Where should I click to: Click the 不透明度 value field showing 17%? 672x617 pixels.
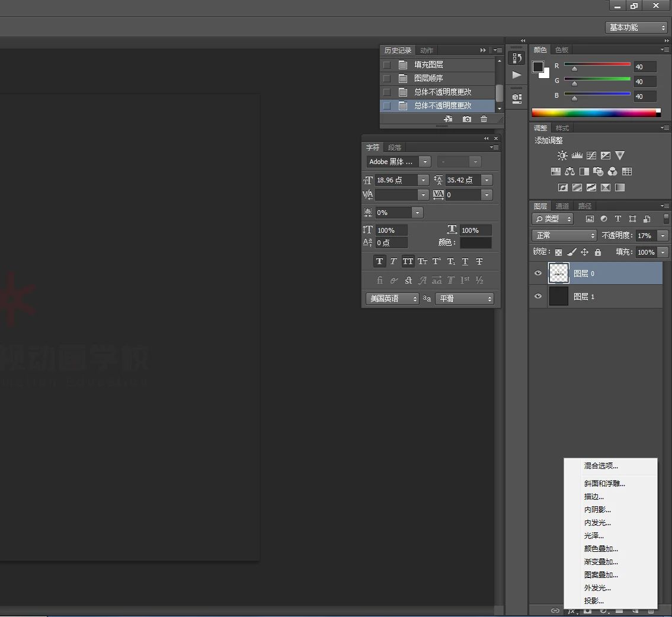(x=645, y=236)
